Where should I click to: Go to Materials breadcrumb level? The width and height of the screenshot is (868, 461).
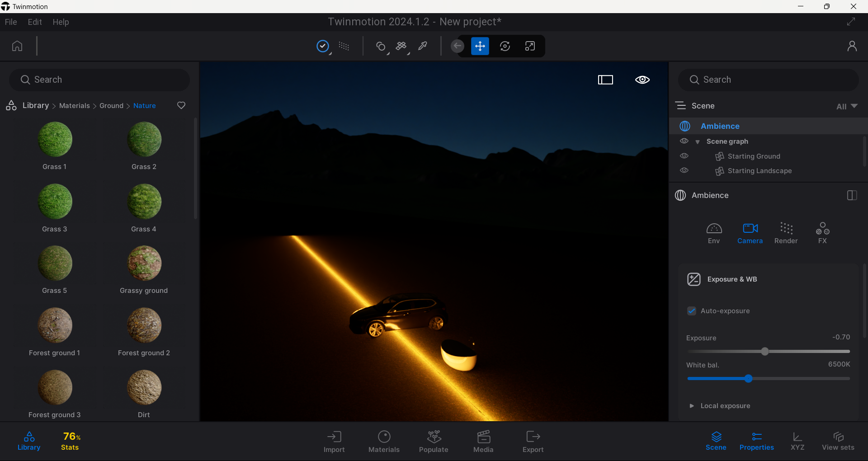[75, 106]
